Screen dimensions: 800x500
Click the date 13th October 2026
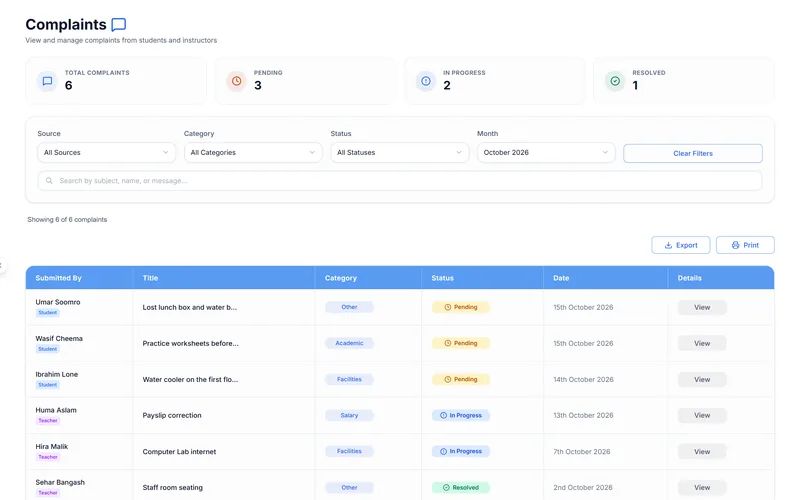click(583, 415)
